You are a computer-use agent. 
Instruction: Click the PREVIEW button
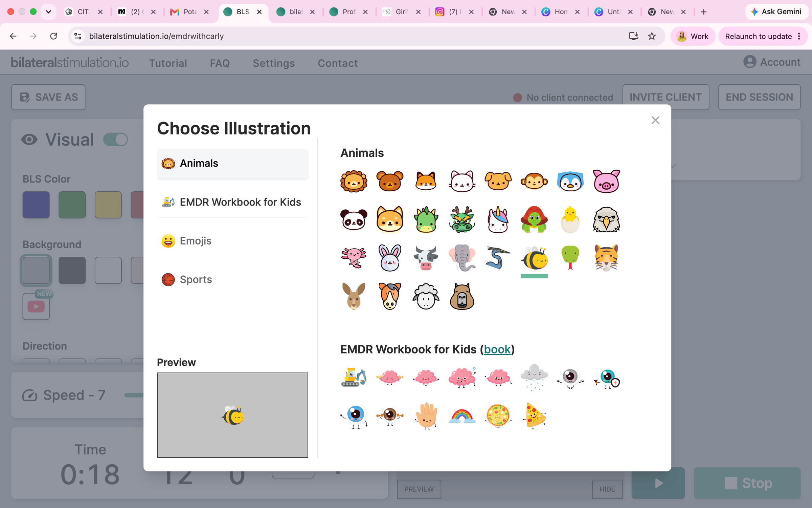click(419, 489)
